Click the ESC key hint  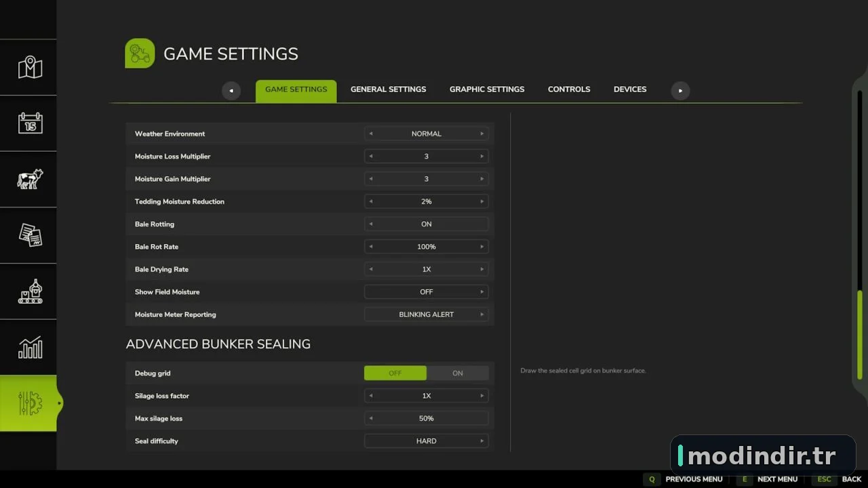[x=824, y=479]
